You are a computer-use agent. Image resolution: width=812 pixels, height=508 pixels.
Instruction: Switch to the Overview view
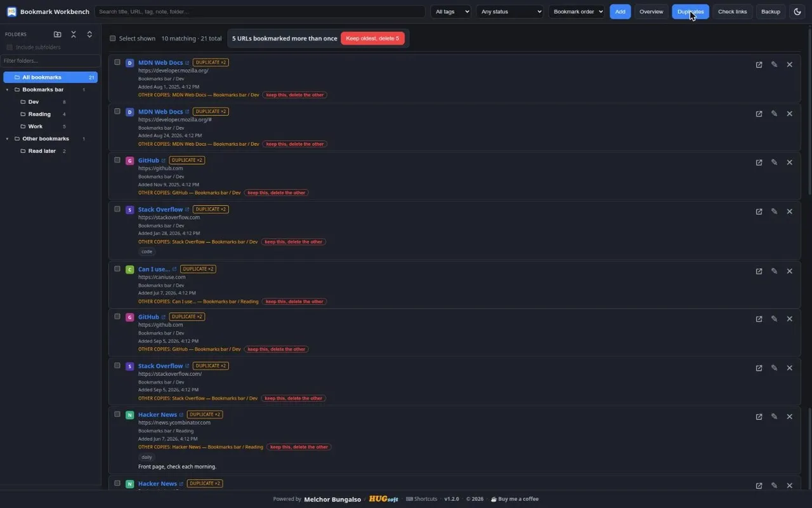click(652, 11)
